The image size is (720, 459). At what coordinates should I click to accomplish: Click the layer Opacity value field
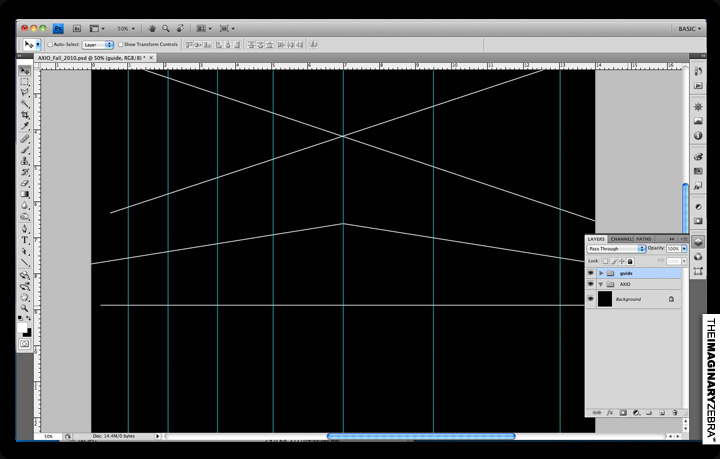tap(672, 248)
